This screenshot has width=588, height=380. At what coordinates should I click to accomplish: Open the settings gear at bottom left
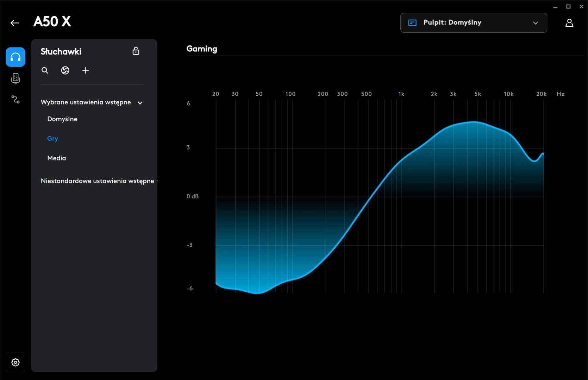click(x=15, y=362)
